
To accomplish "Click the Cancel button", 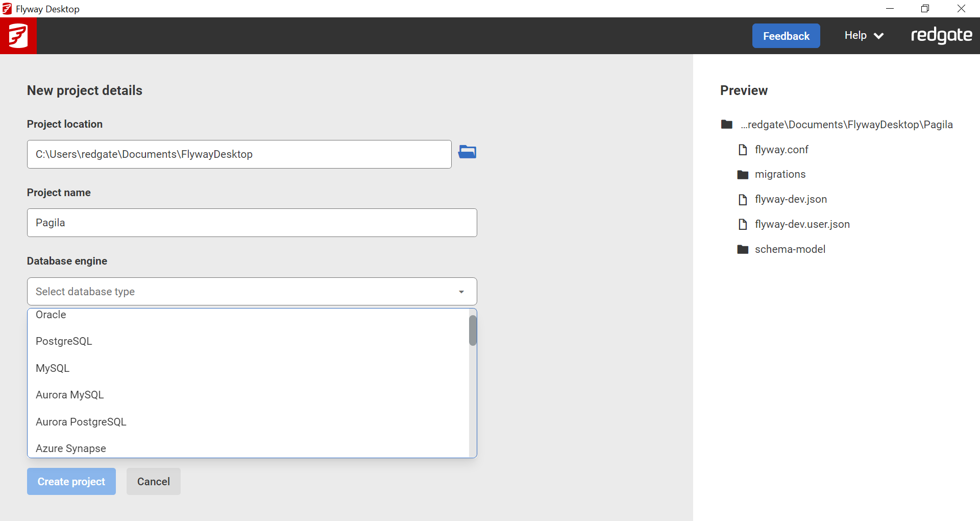I will coord(153,482).
